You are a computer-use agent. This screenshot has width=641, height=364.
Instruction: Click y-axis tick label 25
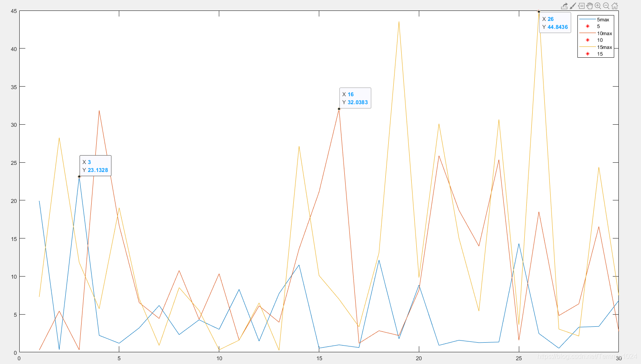(x=14, y=163)
